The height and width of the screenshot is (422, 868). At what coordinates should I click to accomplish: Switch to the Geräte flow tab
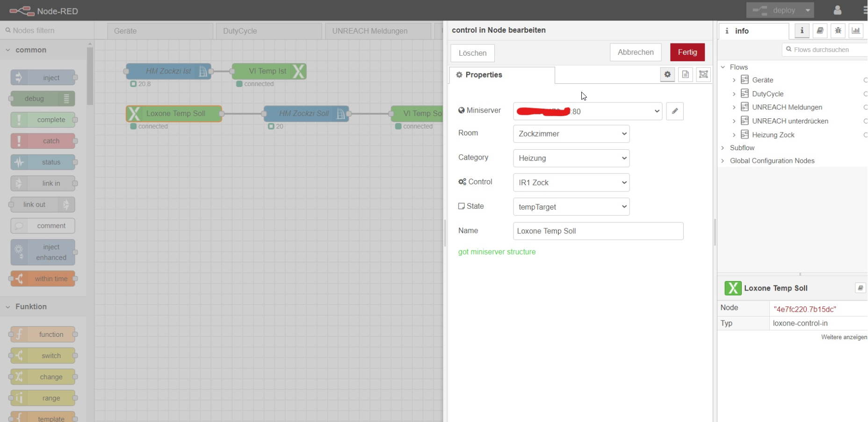[x=160, y=31]
